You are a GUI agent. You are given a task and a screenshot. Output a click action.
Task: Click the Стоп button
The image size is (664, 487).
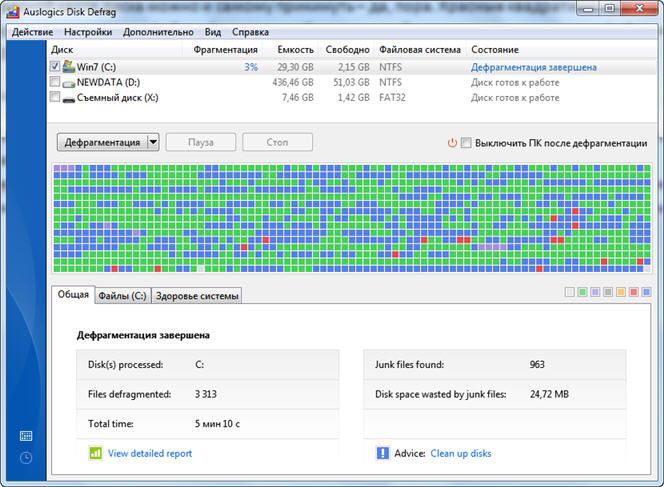click(x=277, y=142)
